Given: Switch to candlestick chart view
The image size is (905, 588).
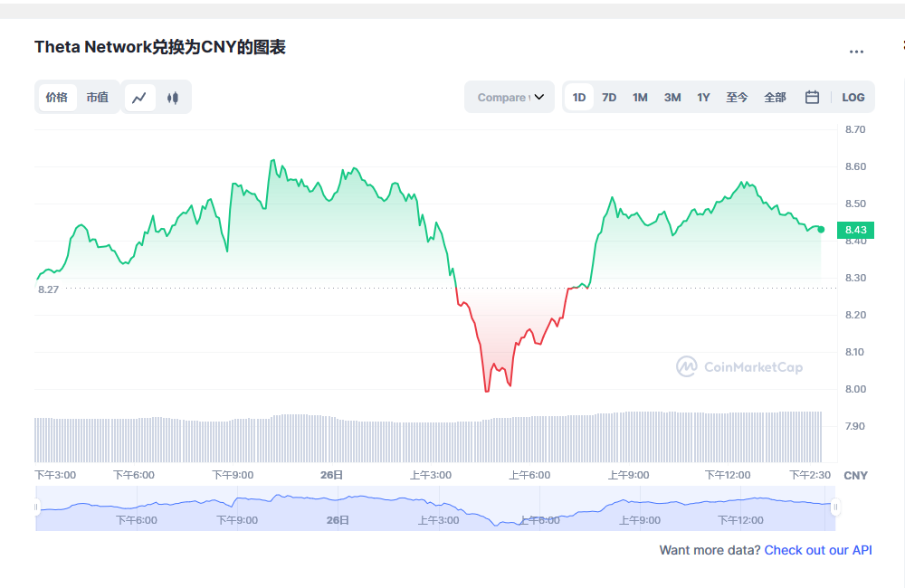Looking at the screenshot, I should tap(173, 98).
